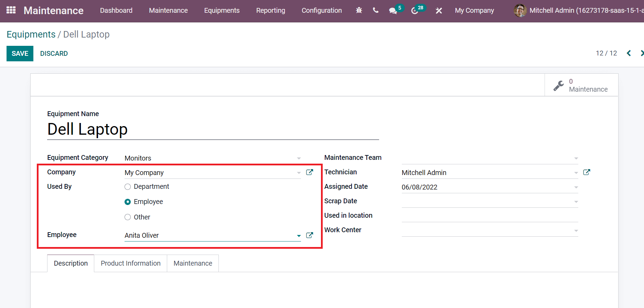
Task: Expand Work Center dropdown
Action: tap(576, 230)
